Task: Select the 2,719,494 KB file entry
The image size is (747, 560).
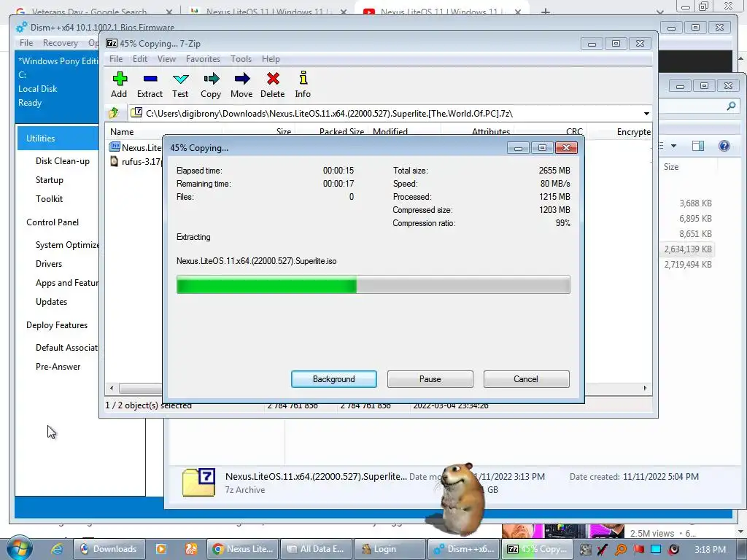Action: pyautogui.click(x=688, y=264)
